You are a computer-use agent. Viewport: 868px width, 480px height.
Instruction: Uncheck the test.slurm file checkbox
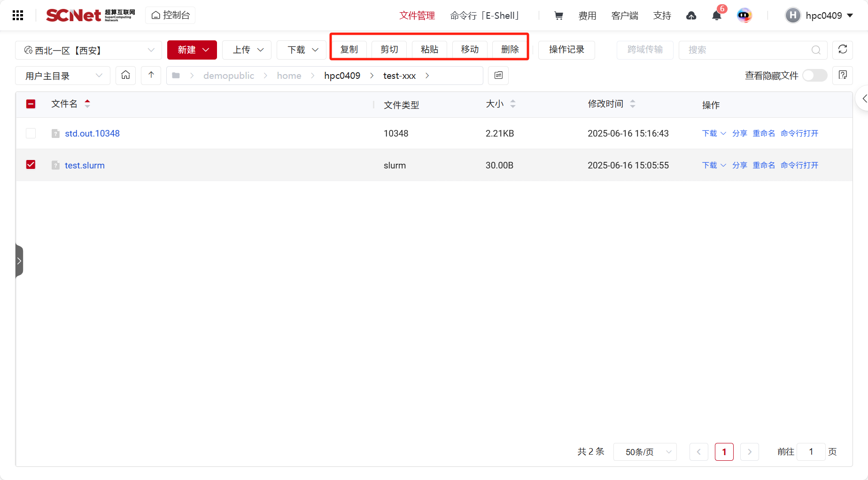(31, 165)
